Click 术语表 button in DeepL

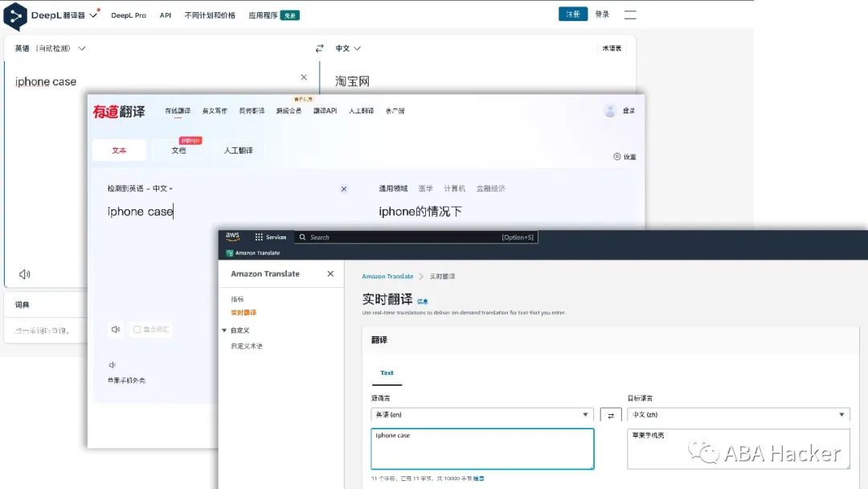612,49
